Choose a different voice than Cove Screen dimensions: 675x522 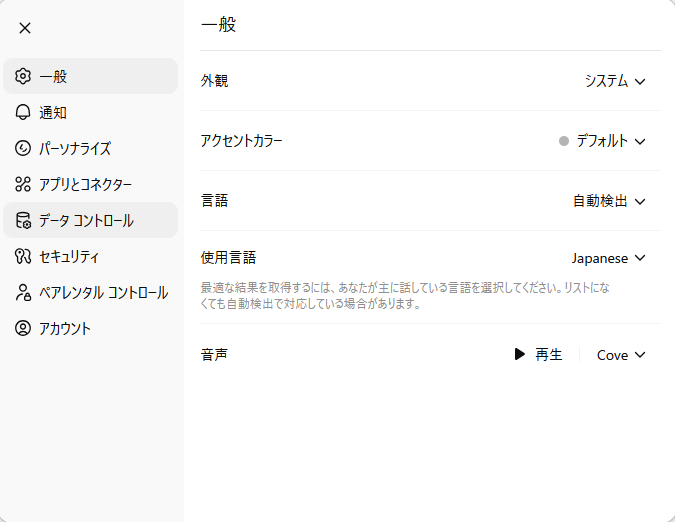pos(621,355)
